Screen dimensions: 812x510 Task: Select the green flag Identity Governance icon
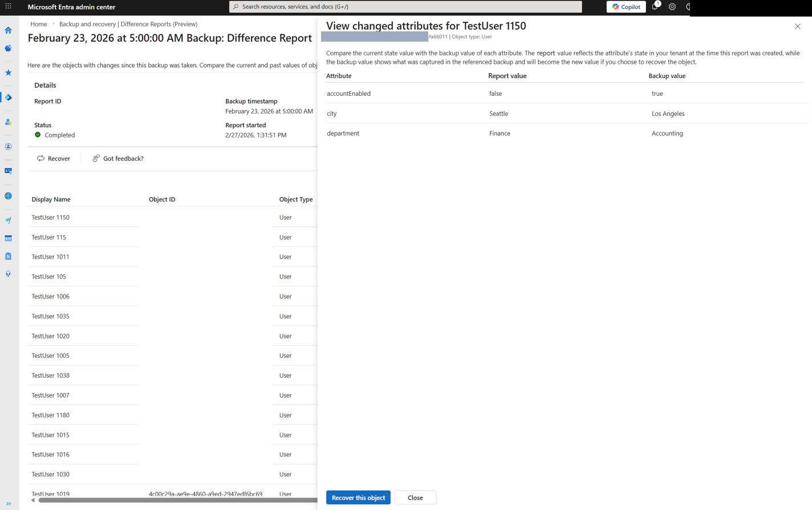click(x=8, y=220)
